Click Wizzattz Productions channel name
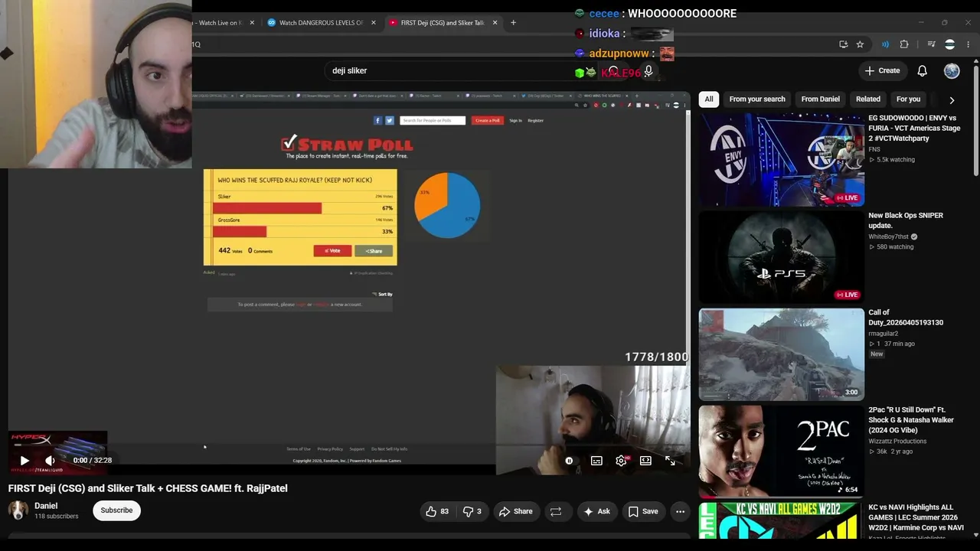This screenshot has width=980, height=551. pos(897,441)
